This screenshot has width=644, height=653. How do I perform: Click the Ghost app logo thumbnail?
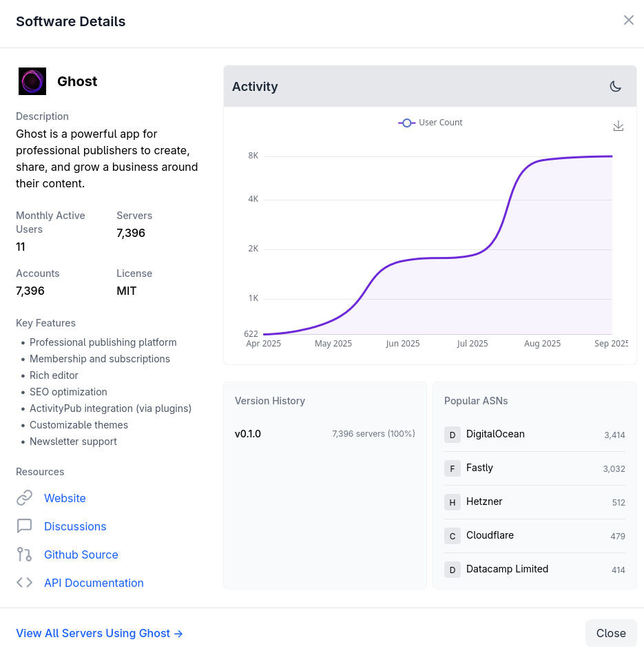coord(32,81)
